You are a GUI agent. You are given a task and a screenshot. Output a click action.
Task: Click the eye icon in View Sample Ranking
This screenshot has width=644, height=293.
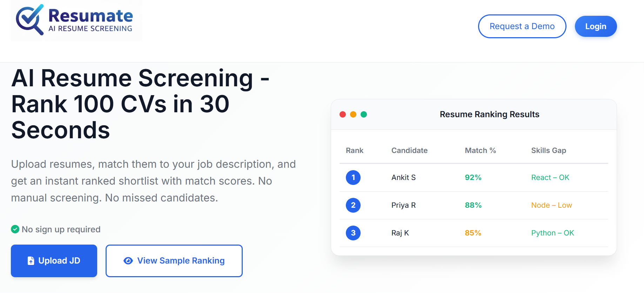coord(128,261)
